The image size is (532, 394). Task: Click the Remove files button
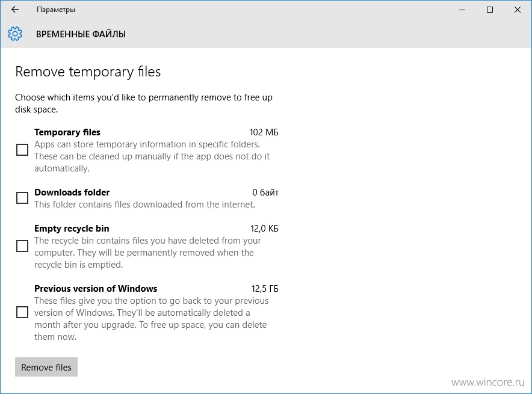click(x=46, y=367)
